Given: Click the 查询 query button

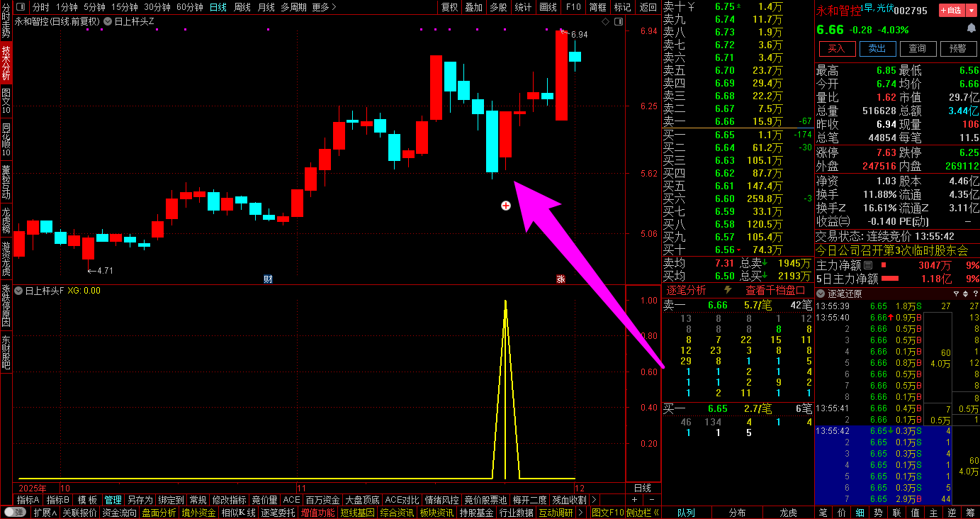Looking at the screenshot, I should [918, 48].
